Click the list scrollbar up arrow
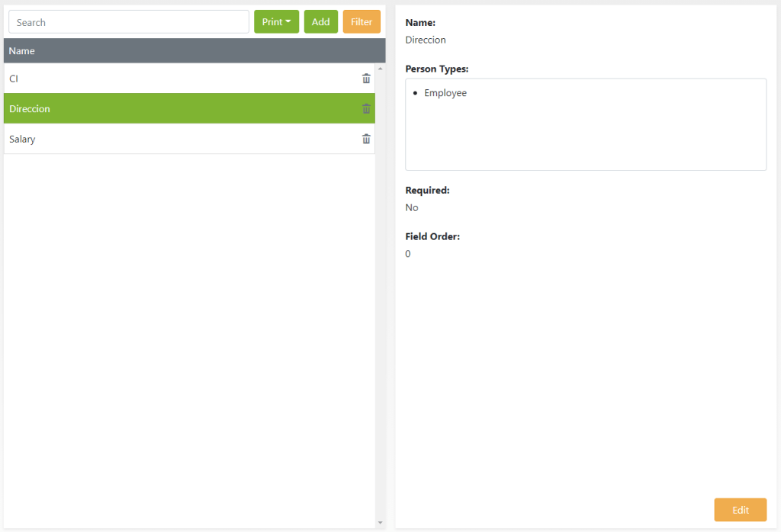The height and width of the screenshot is (532, 781). 381,69
